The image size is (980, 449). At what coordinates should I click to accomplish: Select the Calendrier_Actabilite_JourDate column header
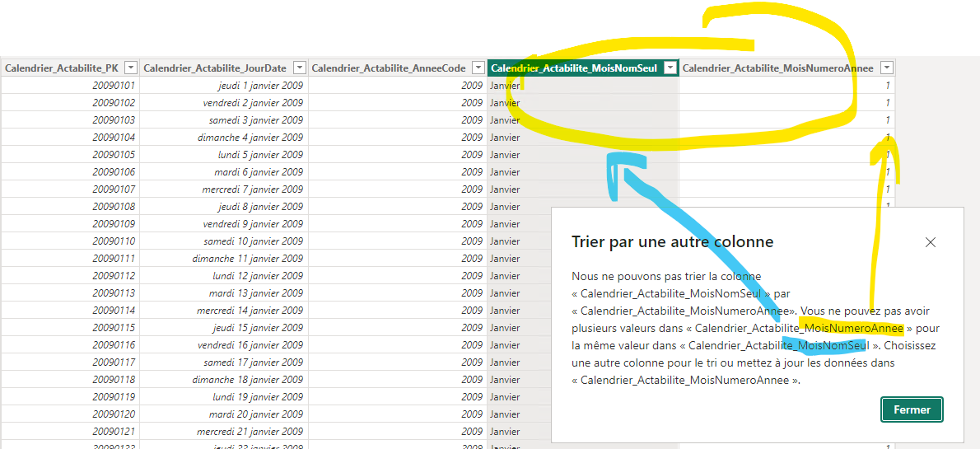(x=224, y=68)
